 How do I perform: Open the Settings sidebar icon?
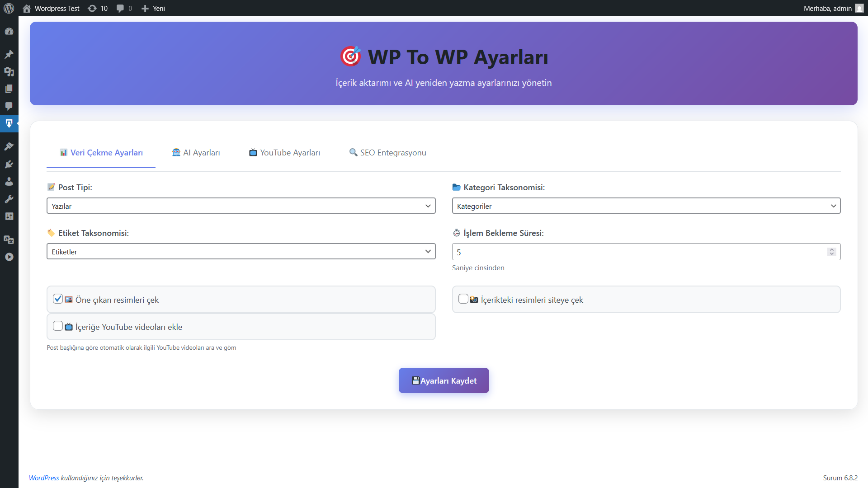pyautogui.click(x=9, y=216)
